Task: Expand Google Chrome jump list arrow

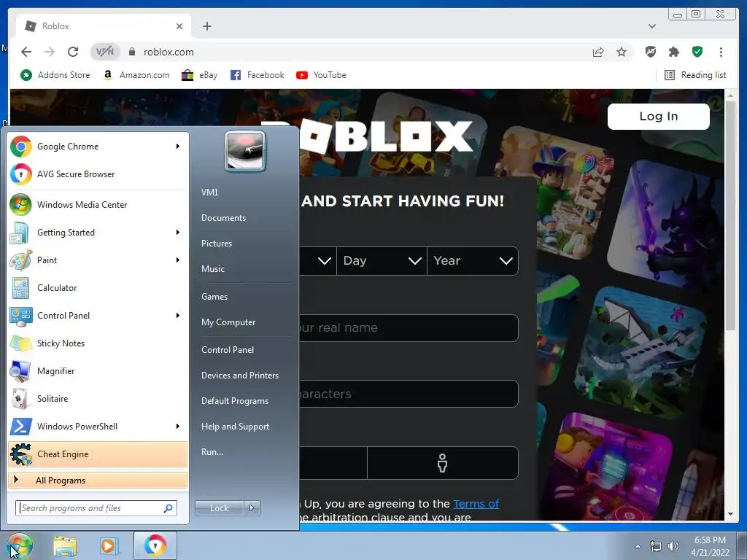Action: pos(178,146)
